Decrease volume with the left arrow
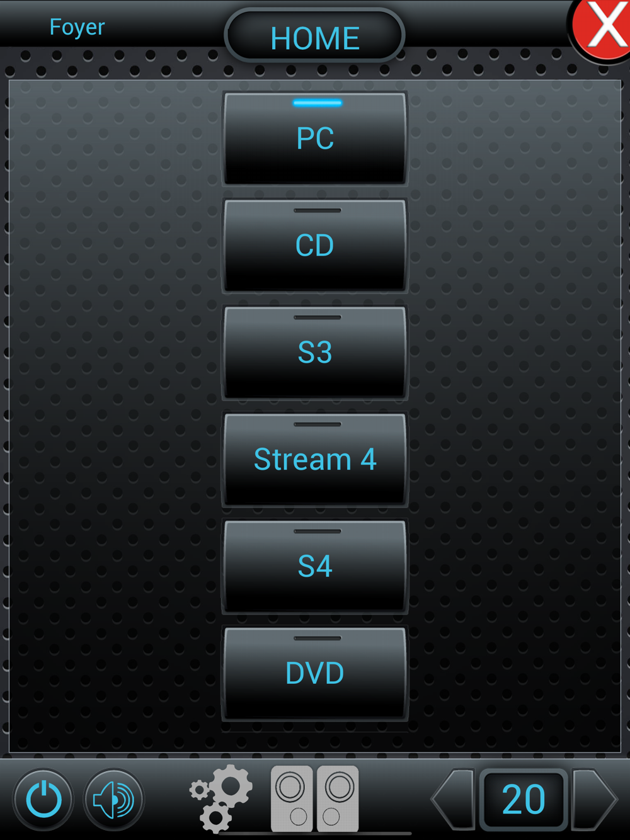The image size is (630, 840). 453,799
